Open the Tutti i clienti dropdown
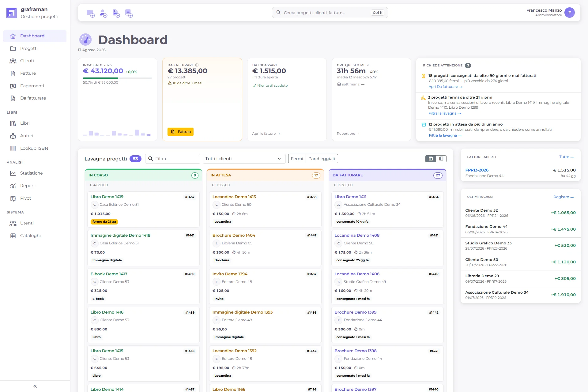Image resolution: width=588 pixels, height=392 pixels. [x=244, y=159]
